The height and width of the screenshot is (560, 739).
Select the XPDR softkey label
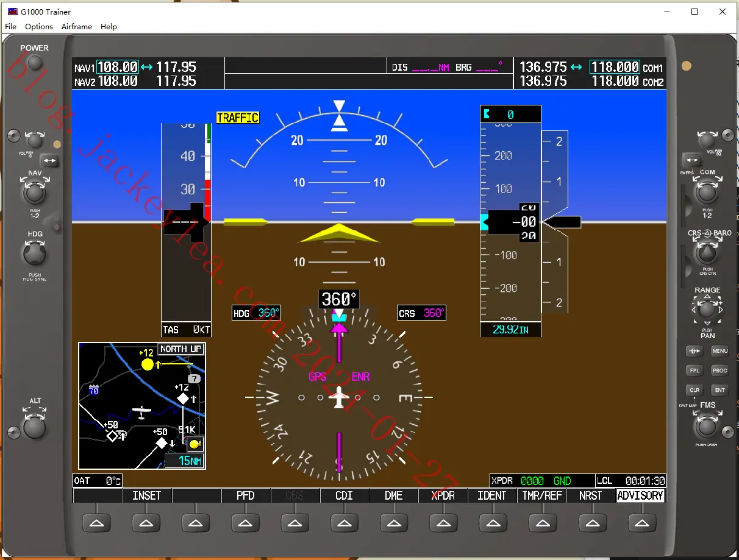tap(443, 495)
